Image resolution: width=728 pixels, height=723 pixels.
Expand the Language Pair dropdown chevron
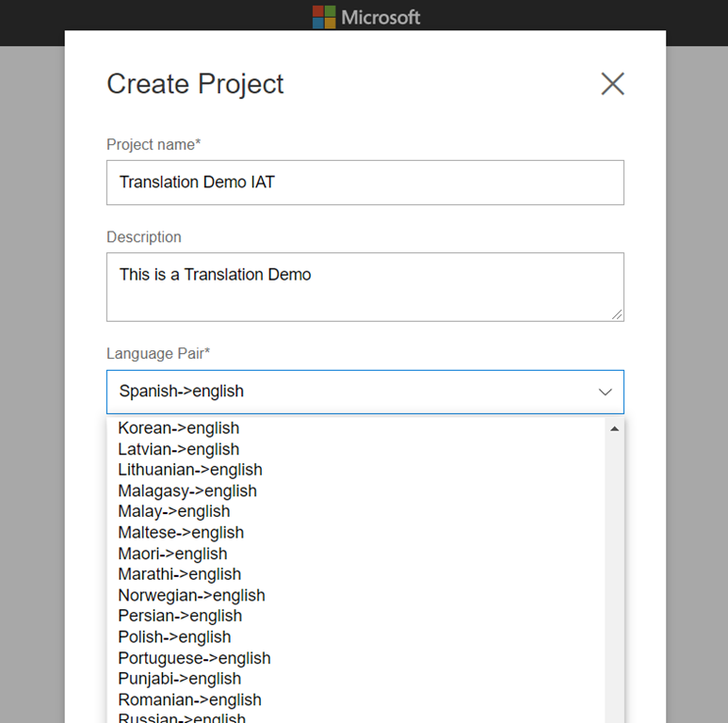[x=606, y=392]
